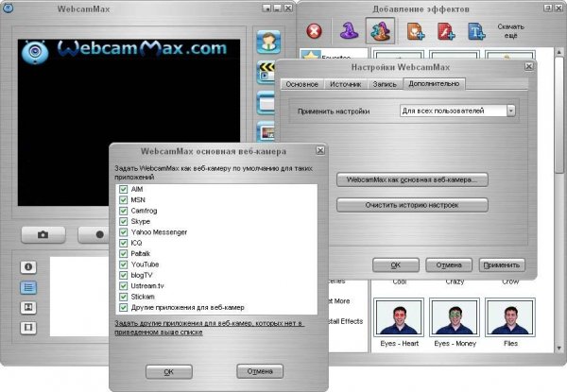Image resolution: width=567 pixels, height=392 pixels.
Task: Click the snapshot gallery icon
Action: 28,307
